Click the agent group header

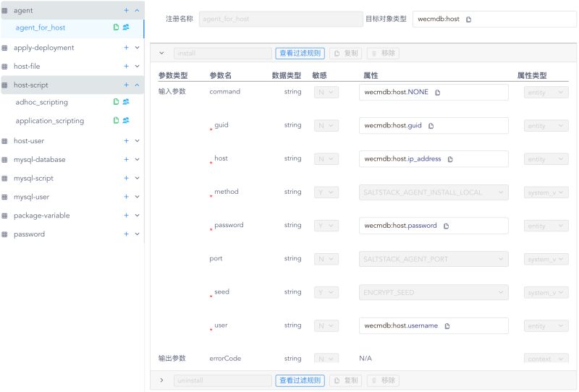pyautogui.click(x=72, y=10)
